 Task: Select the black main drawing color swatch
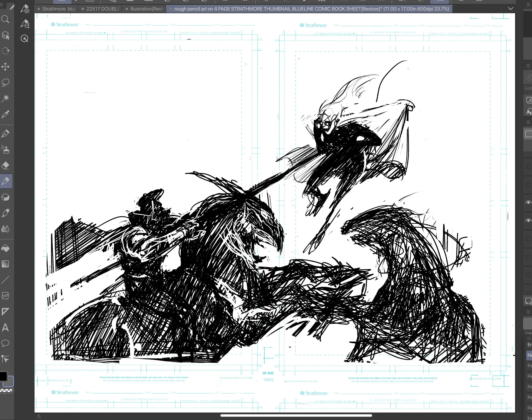[3, 376]
